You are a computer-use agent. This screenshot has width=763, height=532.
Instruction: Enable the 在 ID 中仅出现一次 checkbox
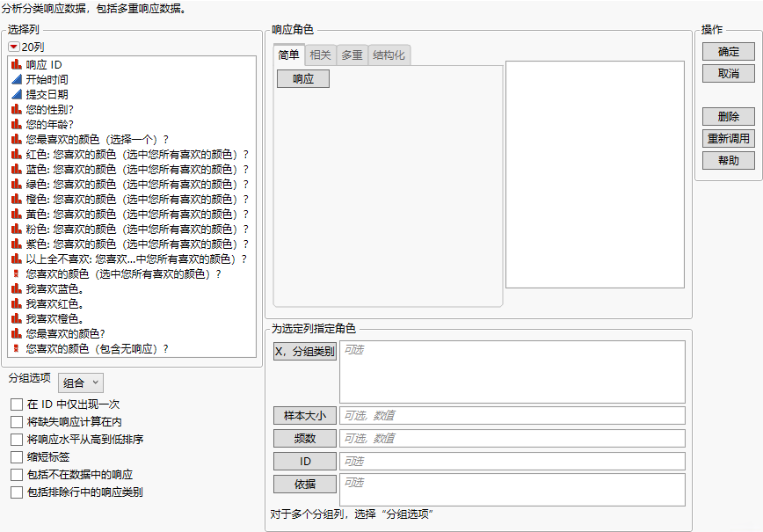[x=15, y=405]
